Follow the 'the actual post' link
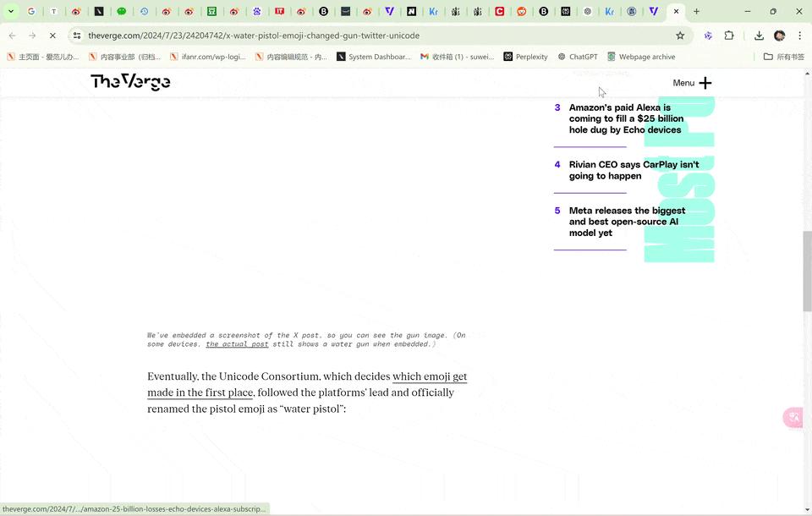This screenshot has height=516, width=812. [237, 344]
